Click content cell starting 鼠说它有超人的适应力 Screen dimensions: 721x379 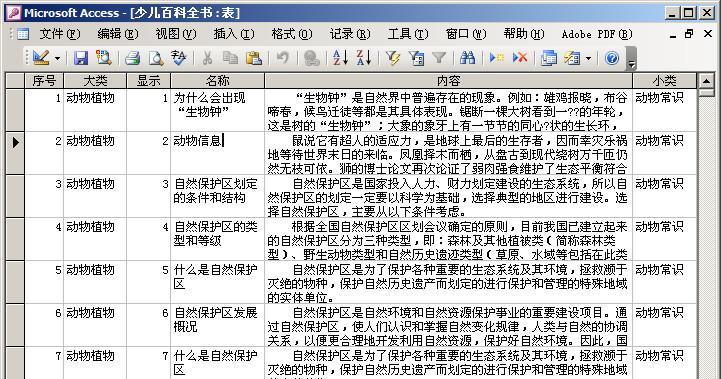[449, 153]
